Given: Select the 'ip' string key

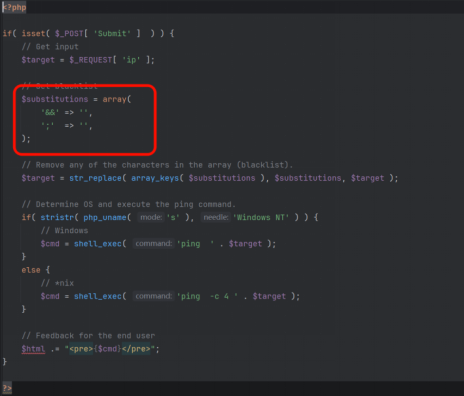Looking at the screenshot, I should (x=131, y=60).
